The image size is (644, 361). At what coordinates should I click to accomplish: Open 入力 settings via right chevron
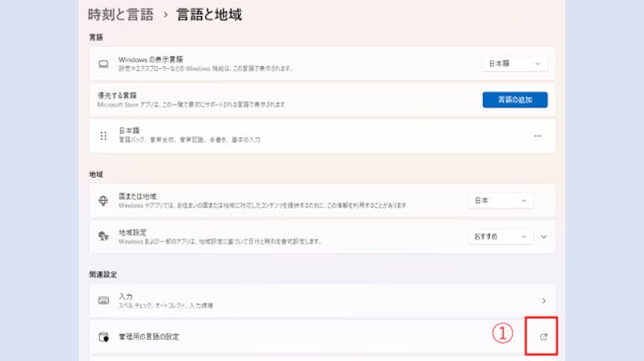tap(543, 301)
